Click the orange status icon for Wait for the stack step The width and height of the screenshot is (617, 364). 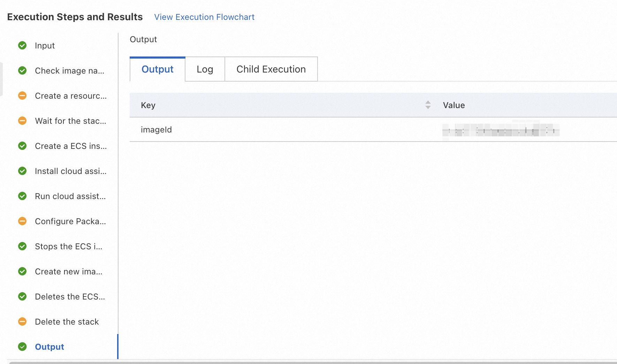pos(22,121)
